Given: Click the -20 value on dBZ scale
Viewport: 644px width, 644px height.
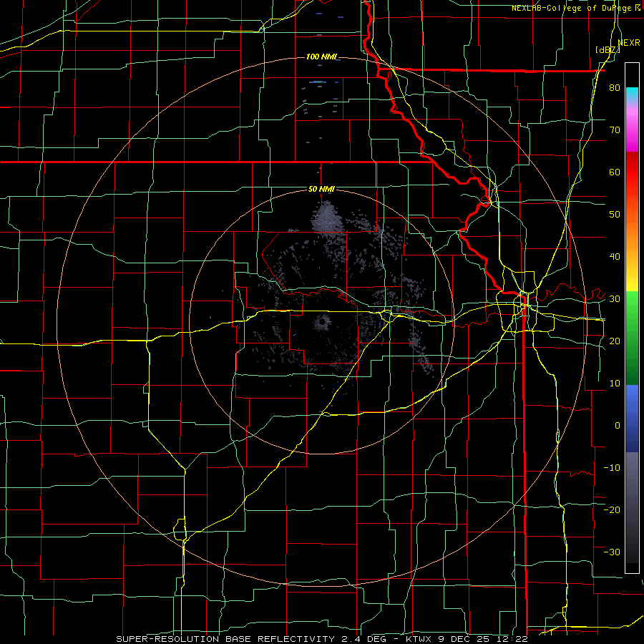Looking at the screenshot, I should coord(612,509).
